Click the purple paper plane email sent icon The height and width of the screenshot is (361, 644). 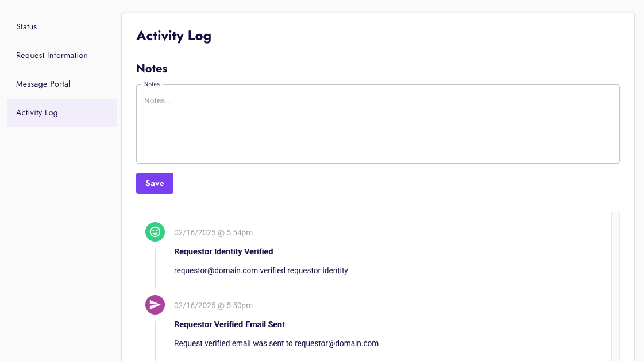pos(155,305)
